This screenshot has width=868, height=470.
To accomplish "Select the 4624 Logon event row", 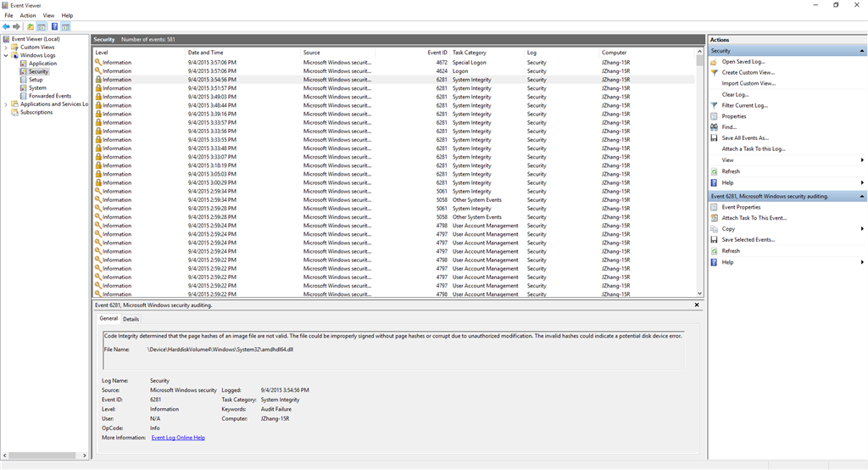I will (393, 71).
